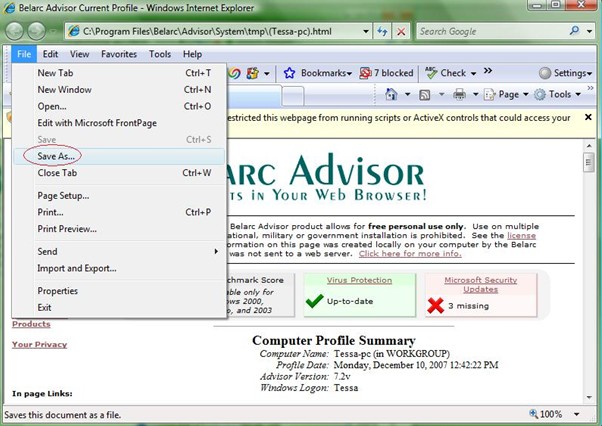The width and height of the screenshot is (602, 426).
Task: Open the license link
Action: pos(521,236)
